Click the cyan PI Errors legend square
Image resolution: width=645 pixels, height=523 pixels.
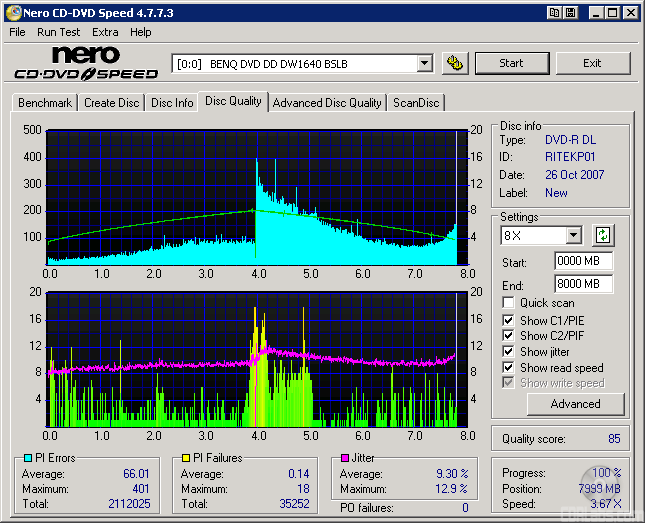27,459
